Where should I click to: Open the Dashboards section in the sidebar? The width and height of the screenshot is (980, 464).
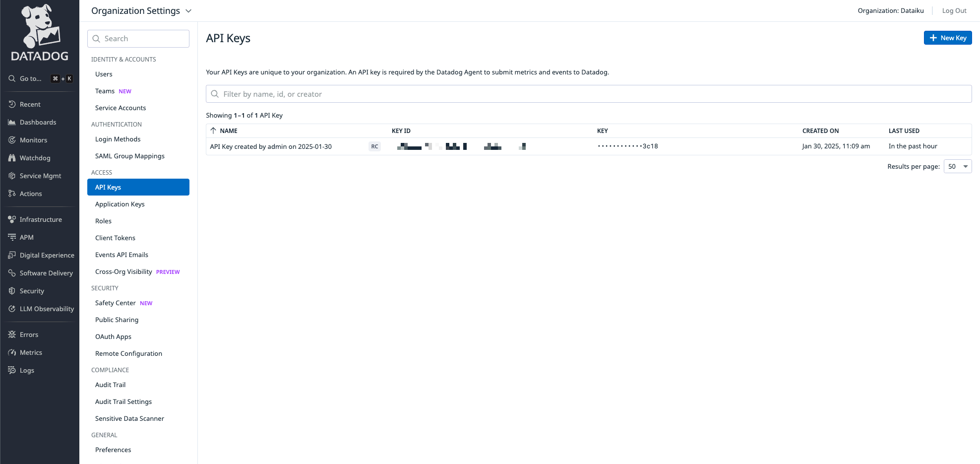(x=38, y=122)
